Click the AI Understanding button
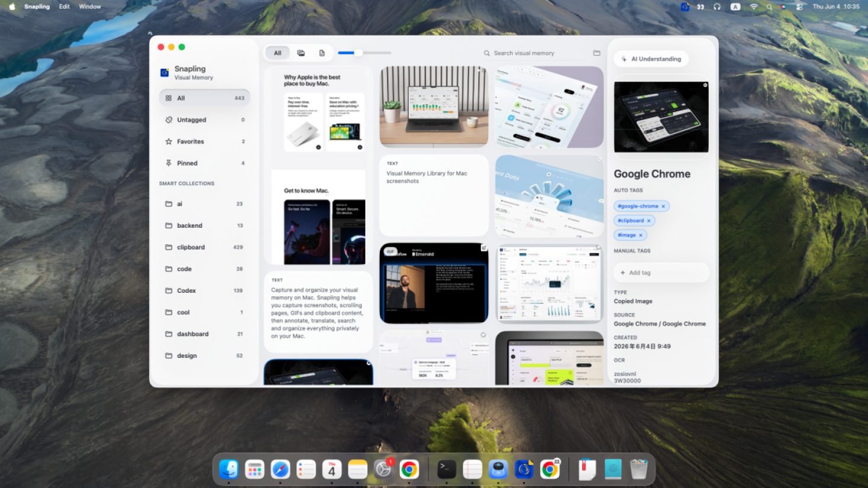The image size is (868, 488). 651,59
